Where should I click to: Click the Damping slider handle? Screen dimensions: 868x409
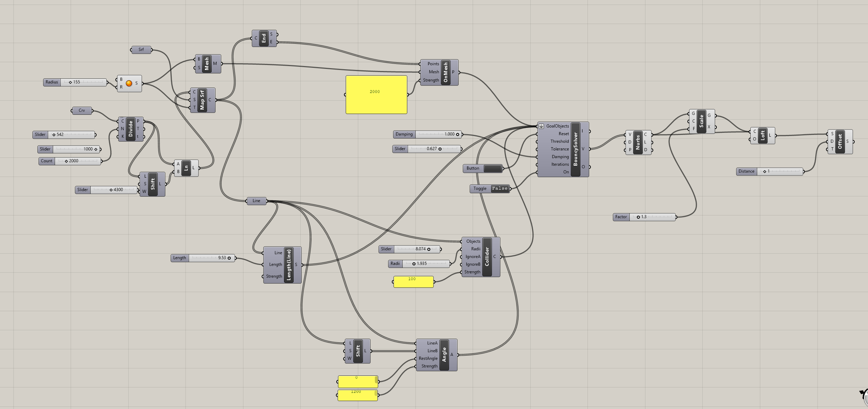[x=457, y=134]
